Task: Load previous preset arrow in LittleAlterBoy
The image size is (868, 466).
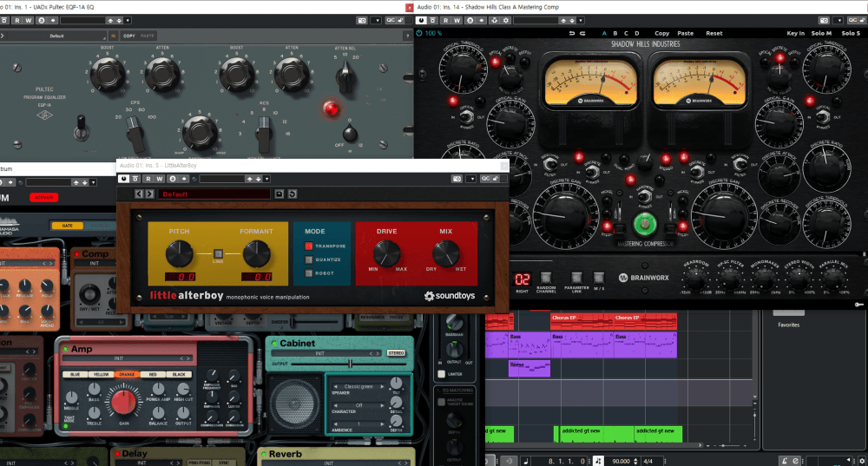Action: tap(139, 194)
